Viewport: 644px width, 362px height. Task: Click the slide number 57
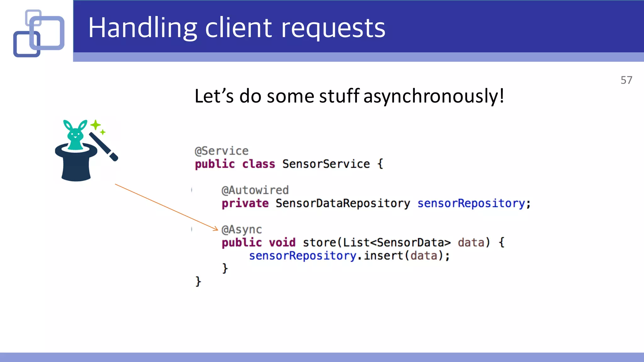[626, 80]
